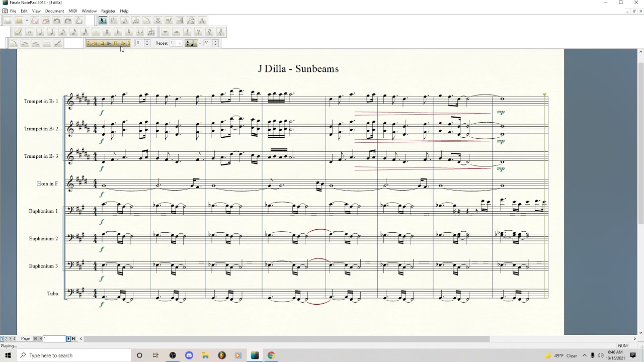Go to previous page arrow button
Viewport: 644px width, 362px height.
point(41,339)
